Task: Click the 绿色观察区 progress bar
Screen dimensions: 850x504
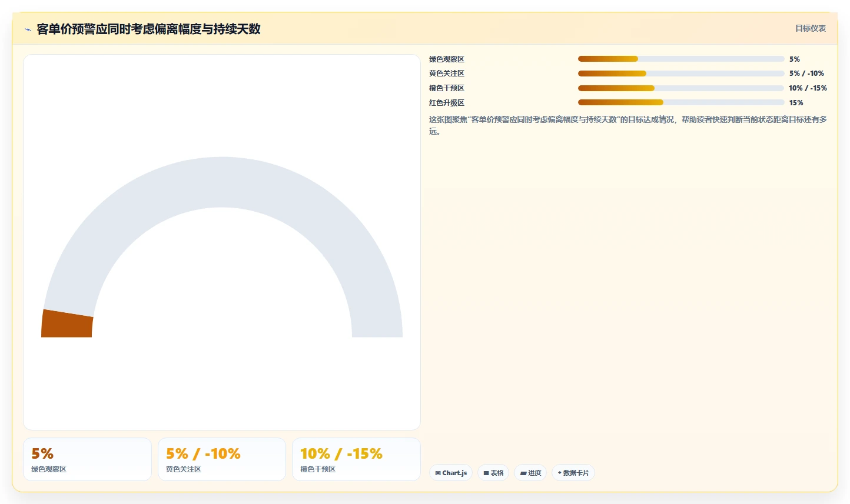Action: pos(681,59)
